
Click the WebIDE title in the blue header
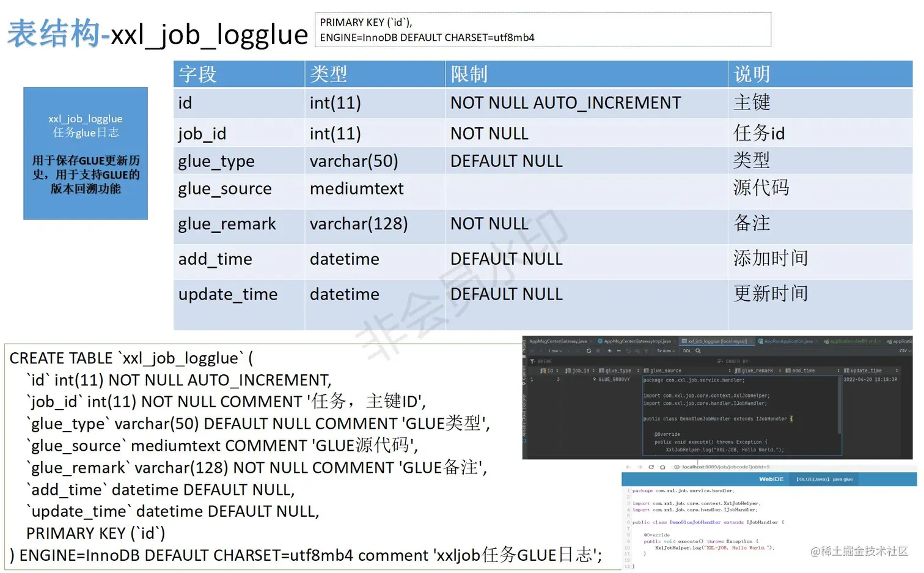pos(771,479)
